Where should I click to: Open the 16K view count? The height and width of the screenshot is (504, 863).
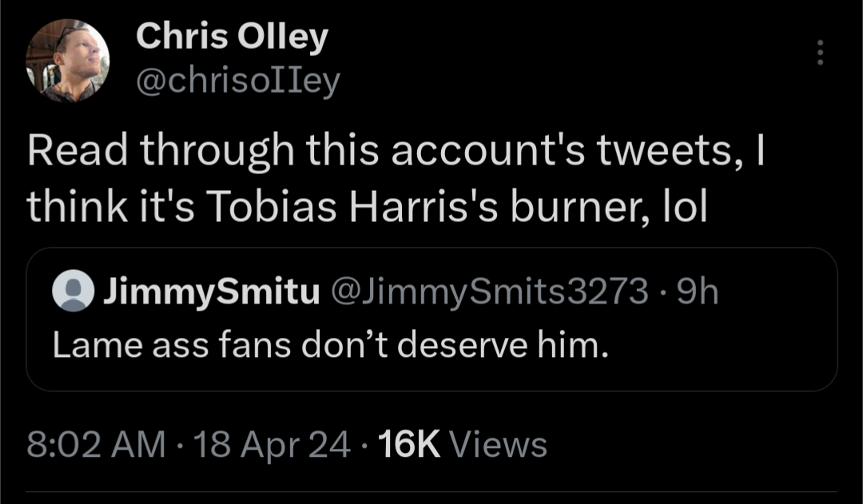click(410, 444)
